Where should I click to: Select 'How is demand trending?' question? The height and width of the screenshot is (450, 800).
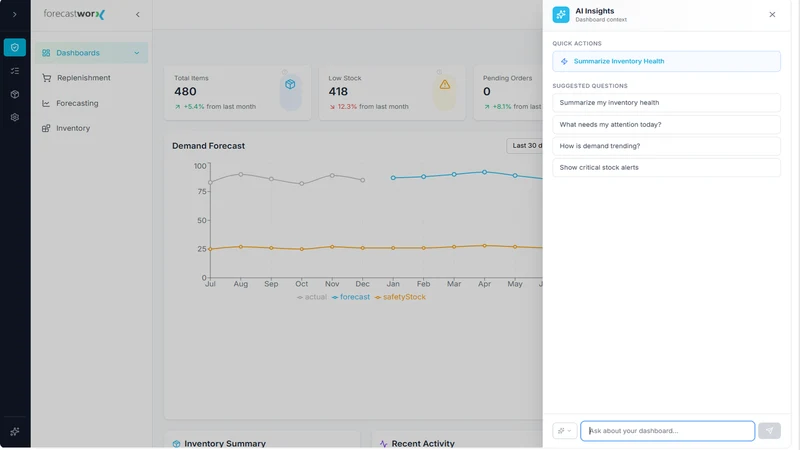tap(666, 146)
